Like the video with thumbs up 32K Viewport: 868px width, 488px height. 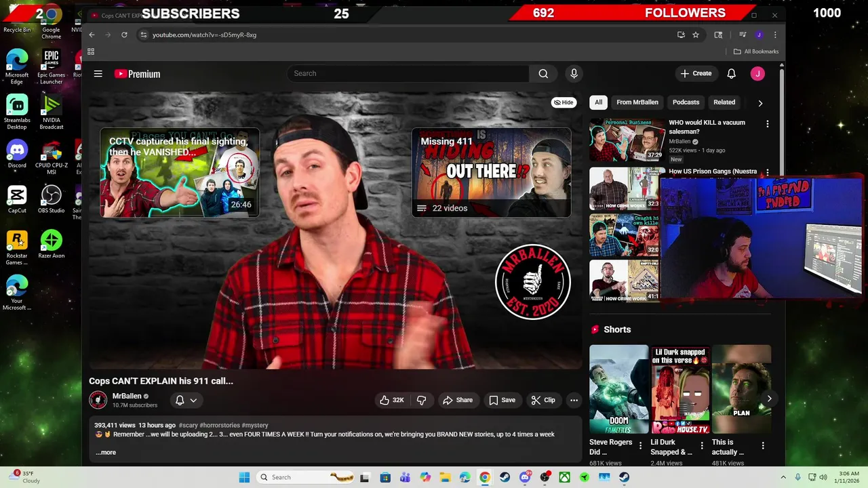click(392, 400)
